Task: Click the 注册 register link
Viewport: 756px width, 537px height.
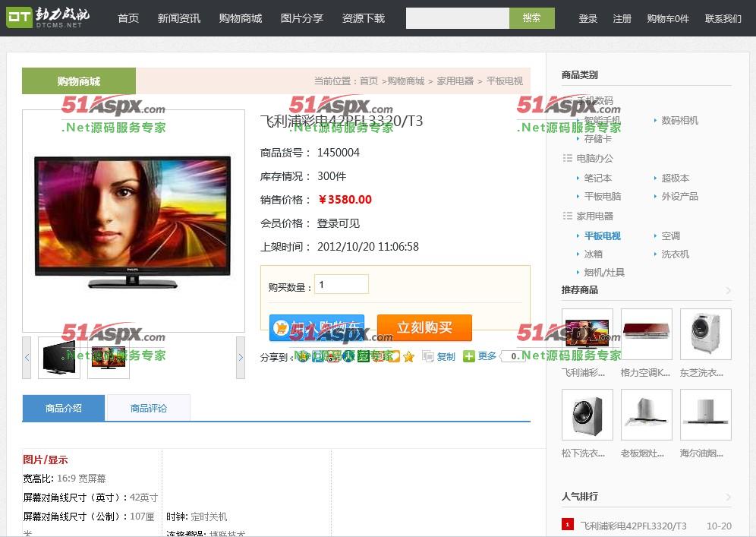Action: pyautogui.click(x=622, y=18)
